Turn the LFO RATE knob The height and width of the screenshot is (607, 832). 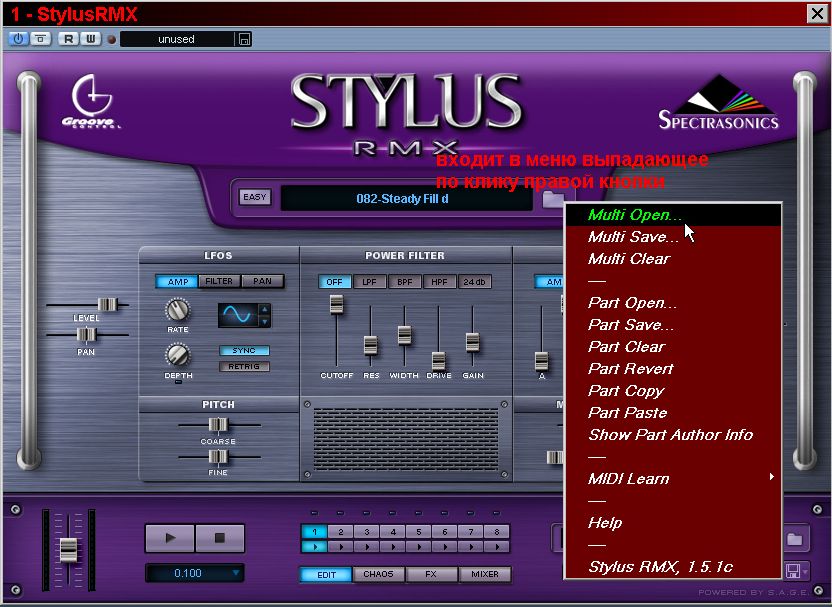178,310
